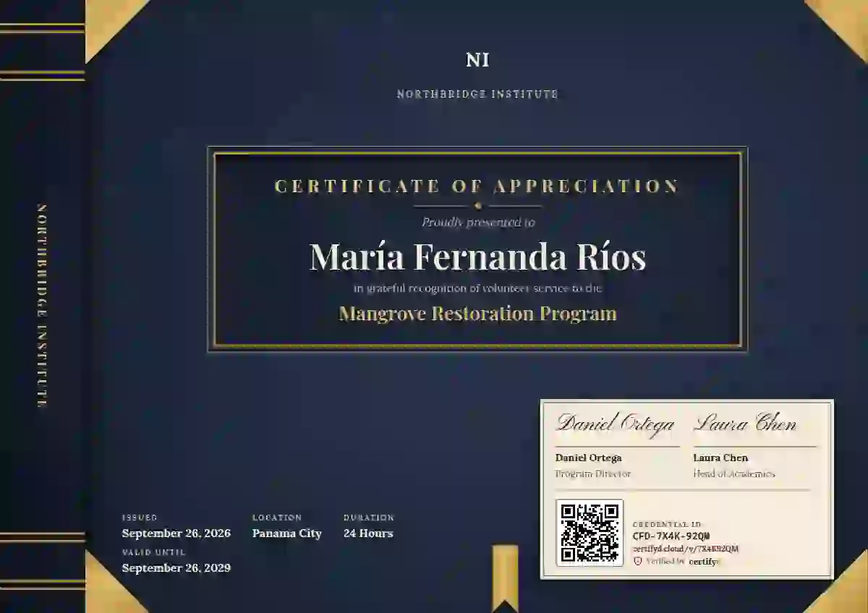Click the duration value 24 Hours
Image resolution: width=868 pixels, height=613 pixels.
coord(368,533)
